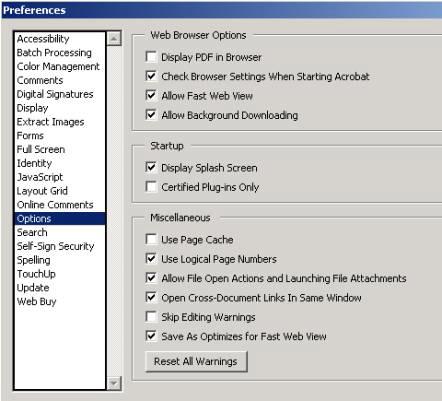The image size is (442, 401).
Task: Enable Certified Plug-ins Only
Action: [151, 187]
